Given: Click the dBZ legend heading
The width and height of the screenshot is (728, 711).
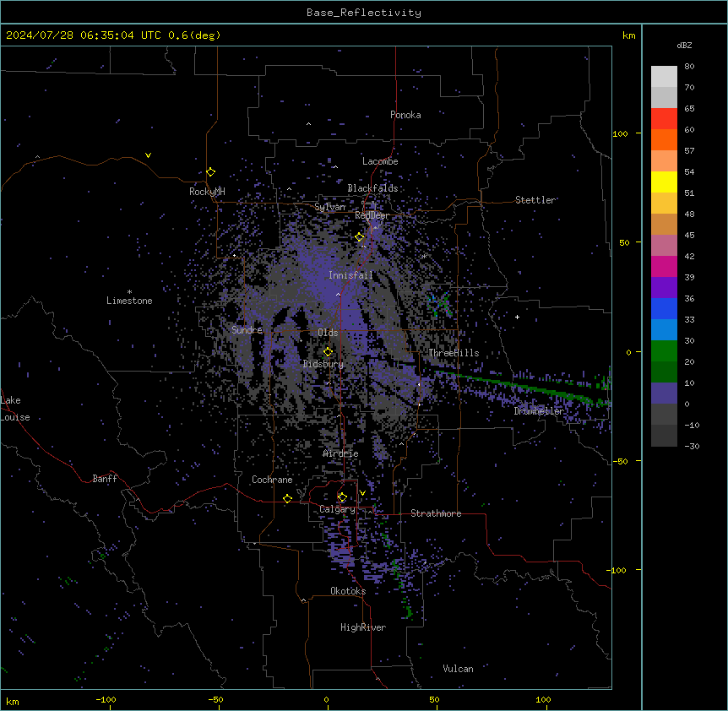Looking at the screenshot, I should pyautogui.click(x=684, y=45).
